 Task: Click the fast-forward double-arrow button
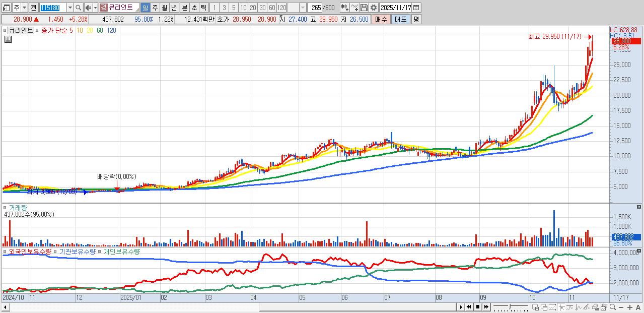coord(486,307)
